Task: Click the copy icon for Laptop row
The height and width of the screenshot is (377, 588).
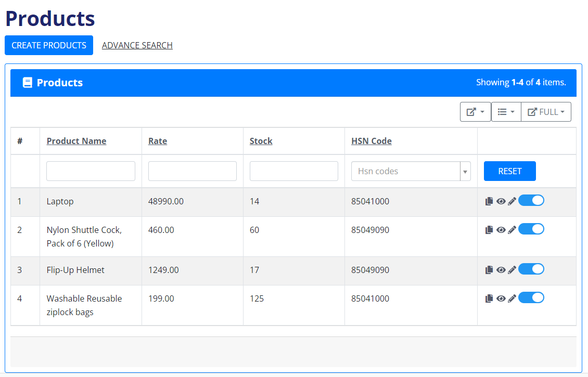Action: click(489, 201)
